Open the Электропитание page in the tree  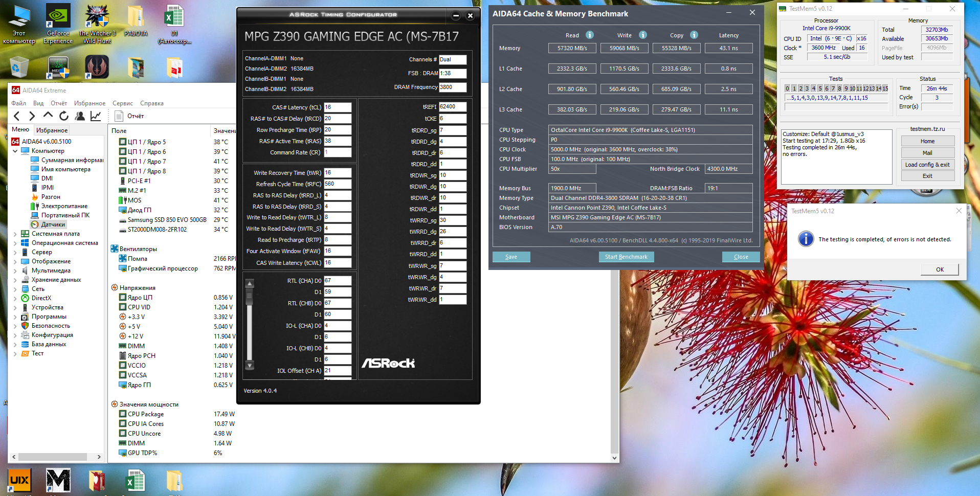59,206
